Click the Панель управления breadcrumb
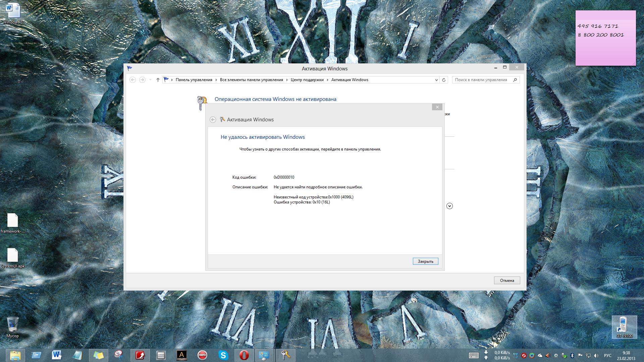This screenshot has width=644, height=362. (194, 80)
